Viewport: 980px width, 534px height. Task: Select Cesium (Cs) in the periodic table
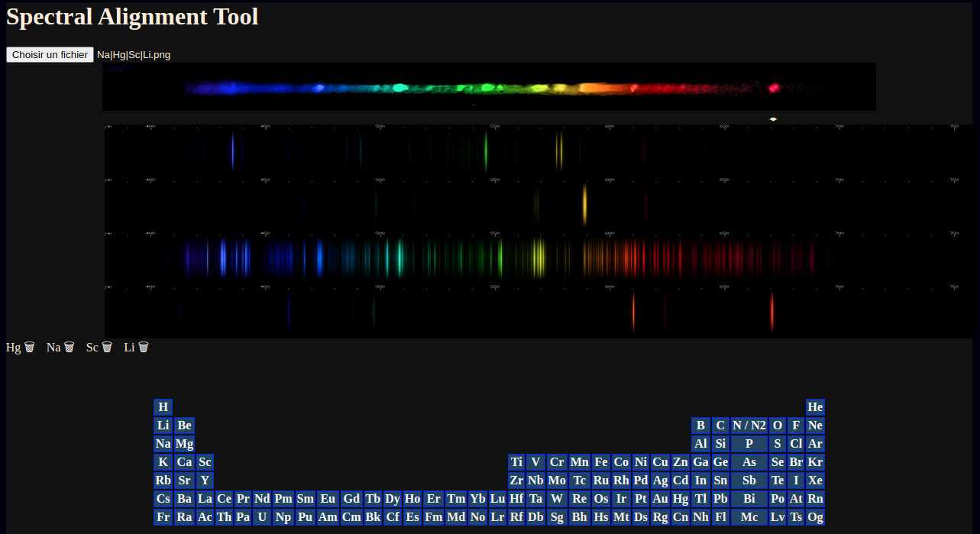click(x=163, y=499)
